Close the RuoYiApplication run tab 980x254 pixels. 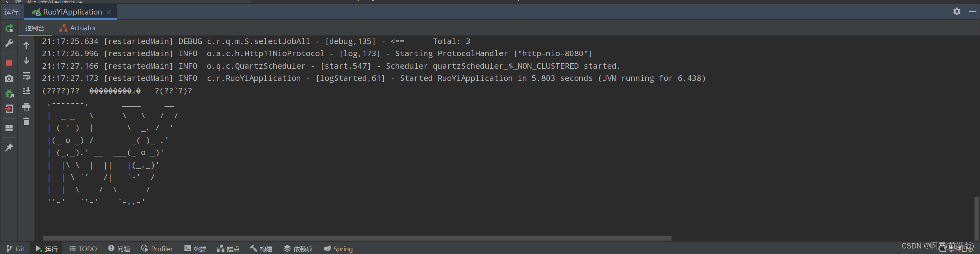pos(109,12)
